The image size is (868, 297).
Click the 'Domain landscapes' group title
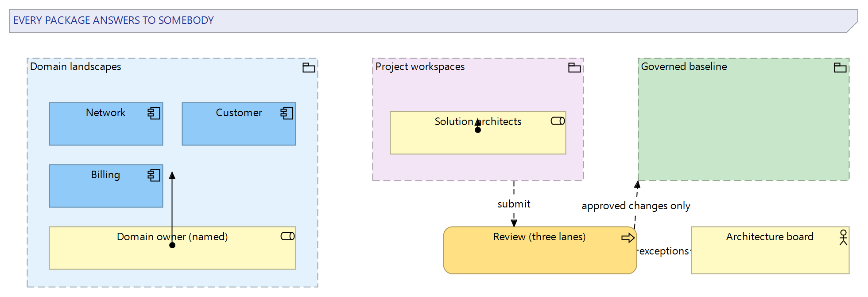click(76, 66)
